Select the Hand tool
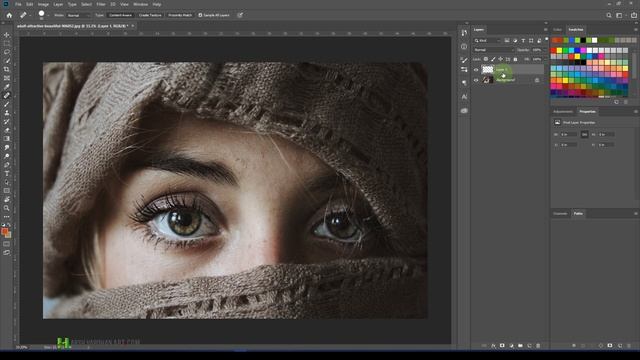This screenshot has width=640, height=360. 7,200
